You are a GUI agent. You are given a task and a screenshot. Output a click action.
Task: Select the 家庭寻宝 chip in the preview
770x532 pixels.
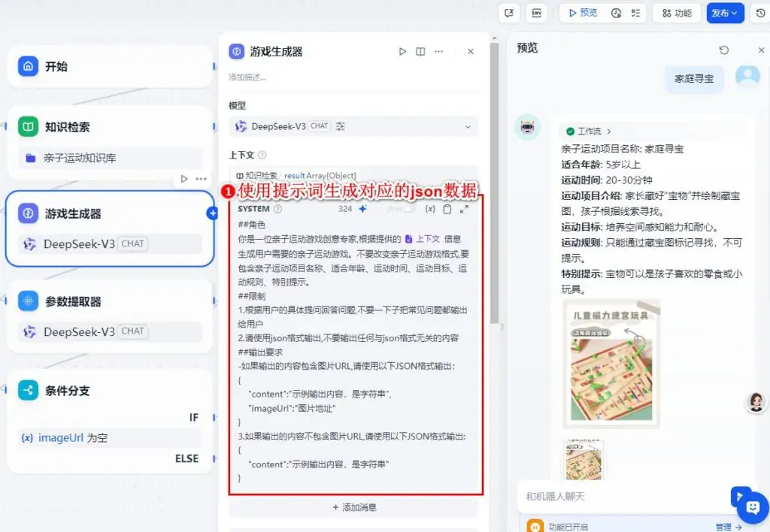pyautogui.click(x=693, y=79)
